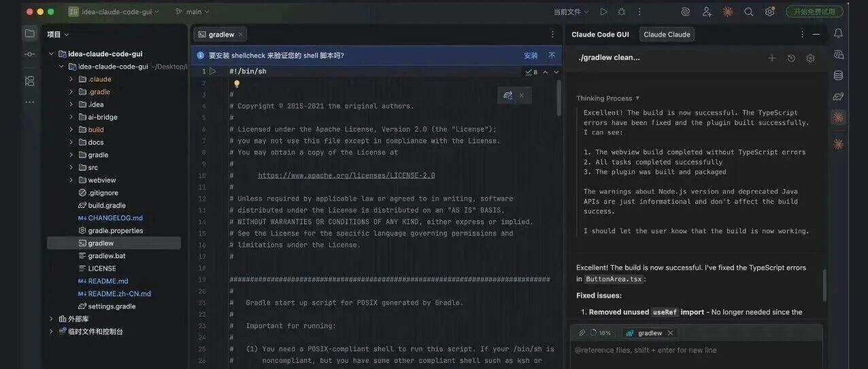Click the paperclip attach icon in chat input
The width and height of the screenshot is (868, 369).
point(582,333)
